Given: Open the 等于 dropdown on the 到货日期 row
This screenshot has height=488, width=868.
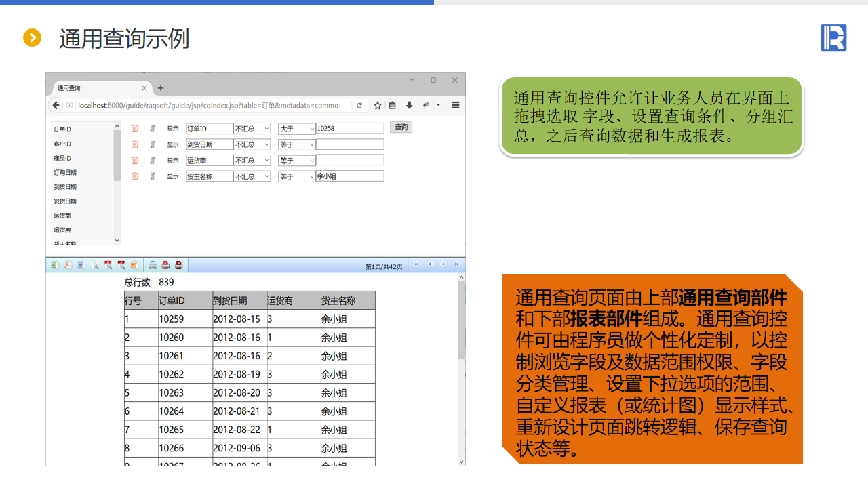Looking at the screenshot, I should tap(297, 144).
